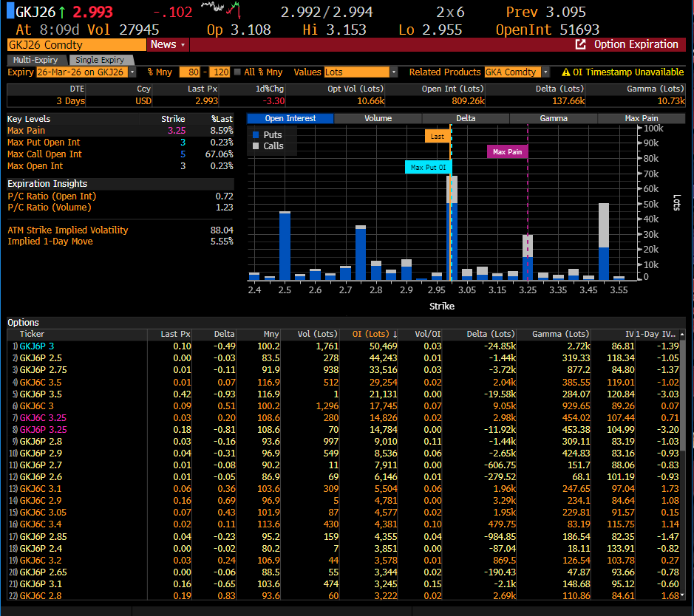The height and width of the screenshot is (616, 694).
Task: Click the Max Put OI chart label
Action: [428, 167]
